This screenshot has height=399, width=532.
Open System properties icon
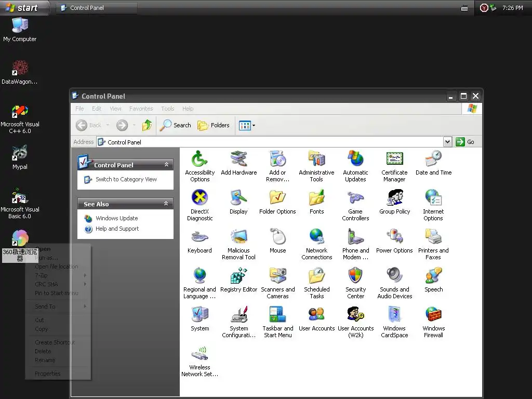click(x=199, y=320)
